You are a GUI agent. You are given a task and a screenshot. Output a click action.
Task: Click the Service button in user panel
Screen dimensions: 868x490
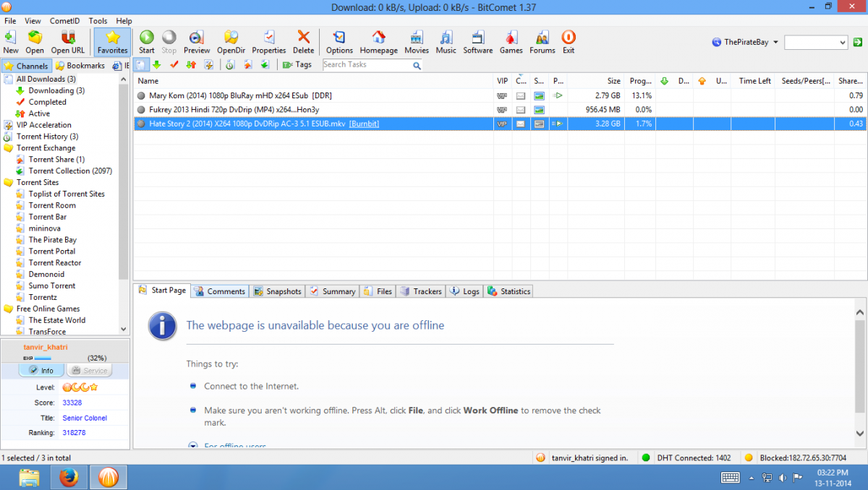[x=89, y=371]
